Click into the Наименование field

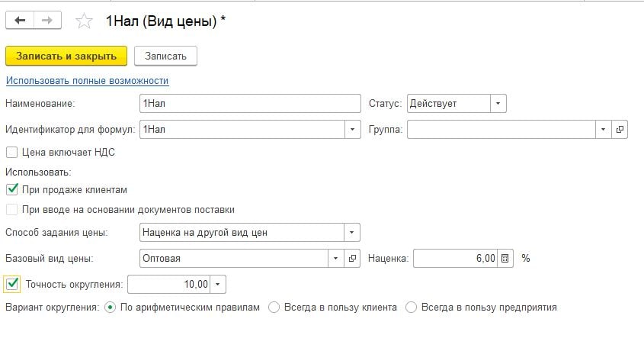(250, 103)
